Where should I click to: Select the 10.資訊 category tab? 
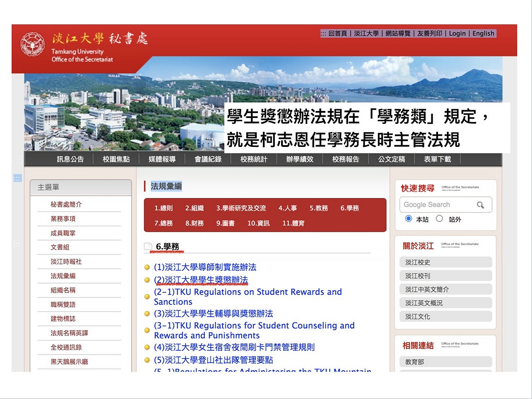[258, 223]
